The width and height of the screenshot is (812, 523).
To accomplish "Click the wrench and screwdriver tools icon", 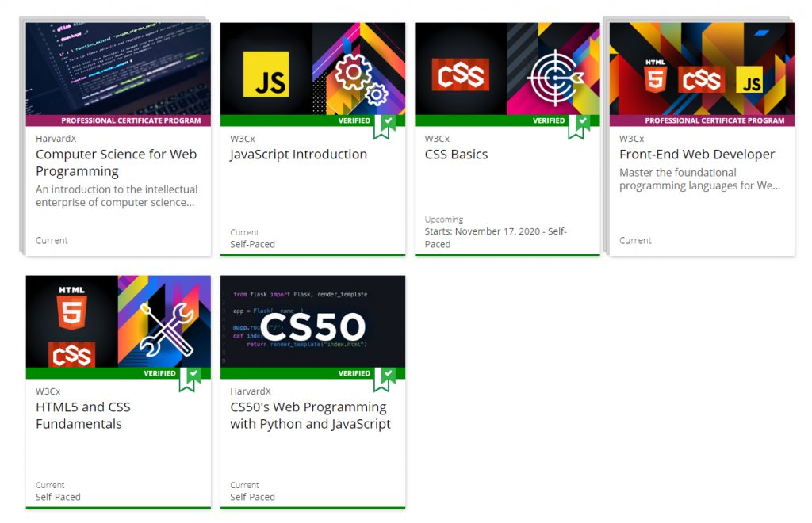I will [167, 330].
